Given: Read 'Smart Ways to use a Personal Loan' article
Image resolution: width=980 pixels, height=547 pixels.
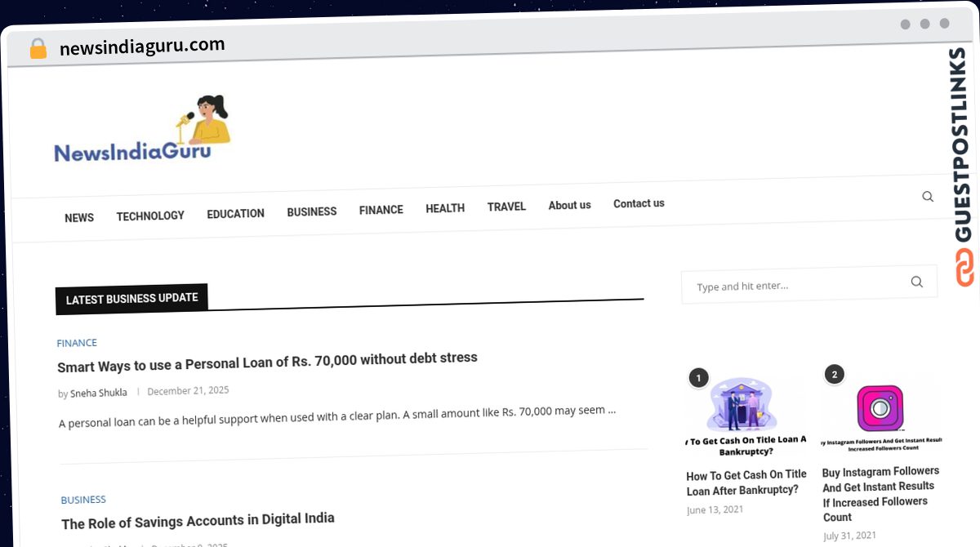Looking at the screenshot, I should [x=267, y=362].
